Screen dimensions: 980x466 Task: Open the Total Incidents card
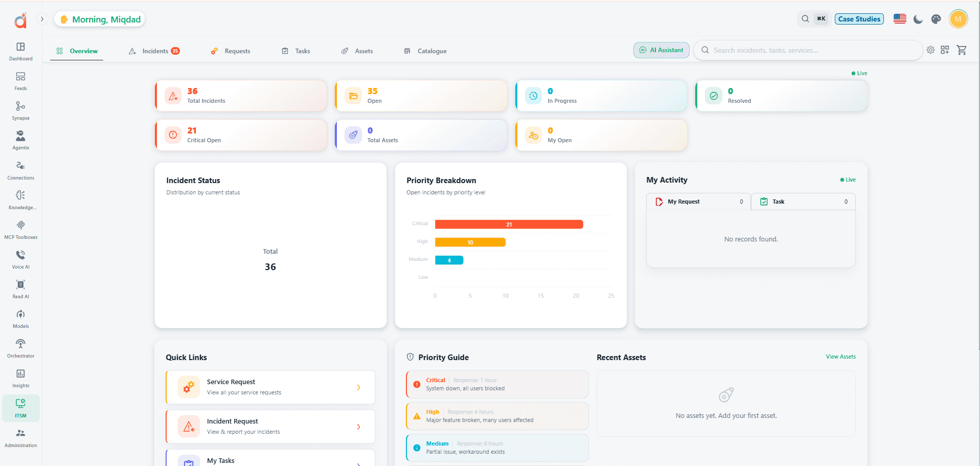coord(241,96)
